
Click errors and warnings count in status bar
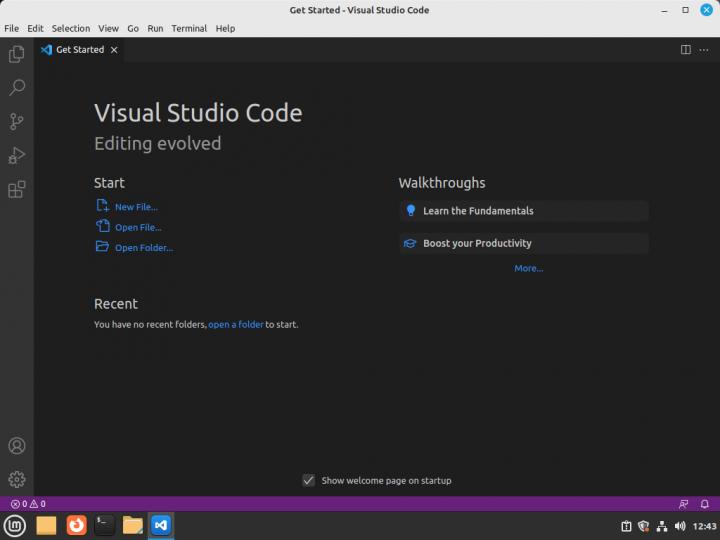[x=28, y=504]
